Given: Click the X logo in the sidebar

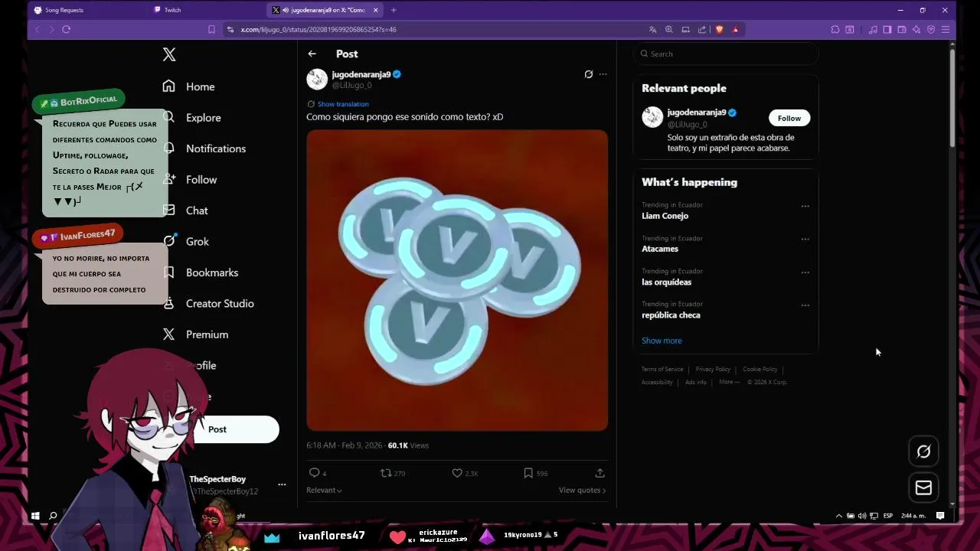Looking at the screenshot, I should [x=169, y=54].
